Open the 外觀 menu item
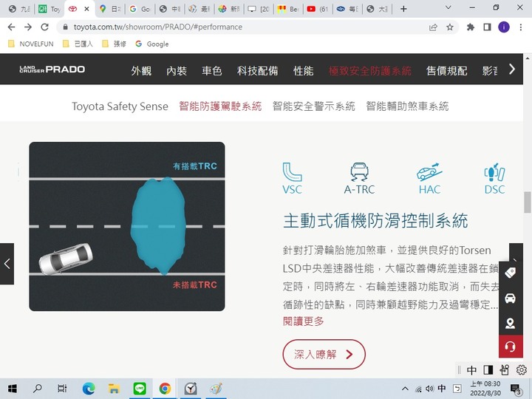532x399 pixels. point(141,71)
